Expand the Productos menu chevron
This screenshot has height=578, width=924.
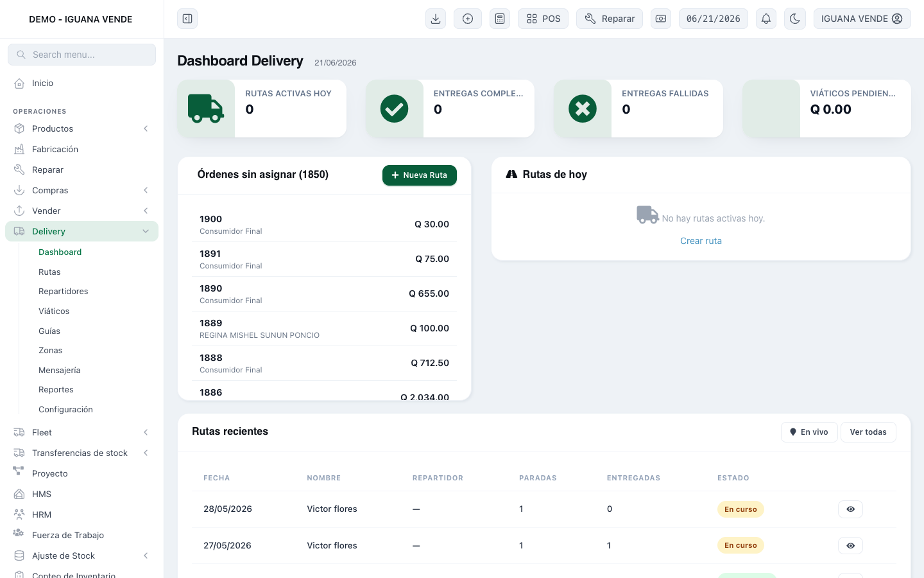[146, 128]
